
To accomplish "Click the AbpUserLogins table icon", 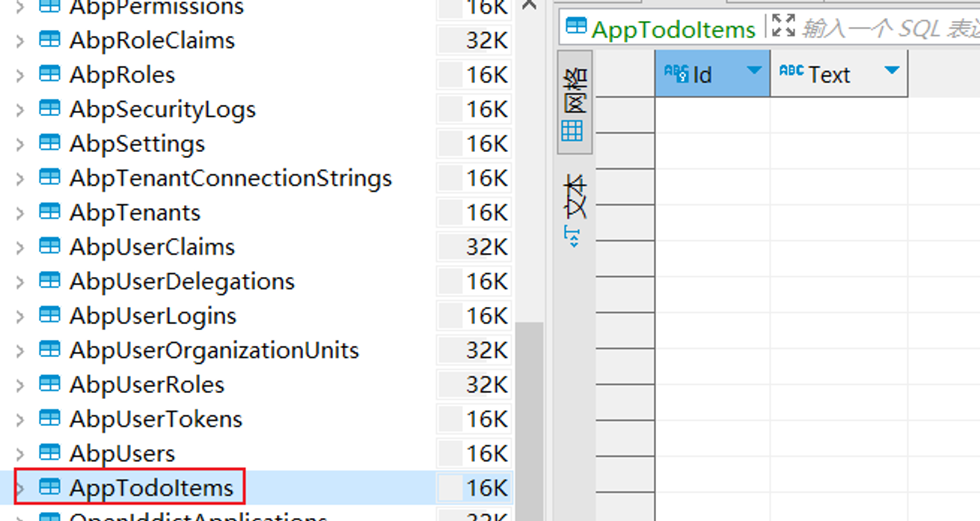I will 49,316.
